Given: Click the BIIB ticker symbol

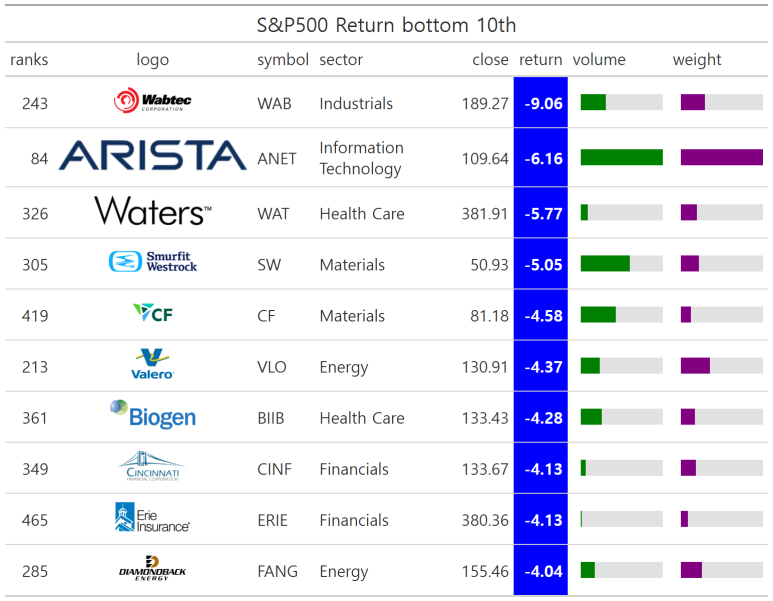Looking at the screenshot, I should coord(271,418).
